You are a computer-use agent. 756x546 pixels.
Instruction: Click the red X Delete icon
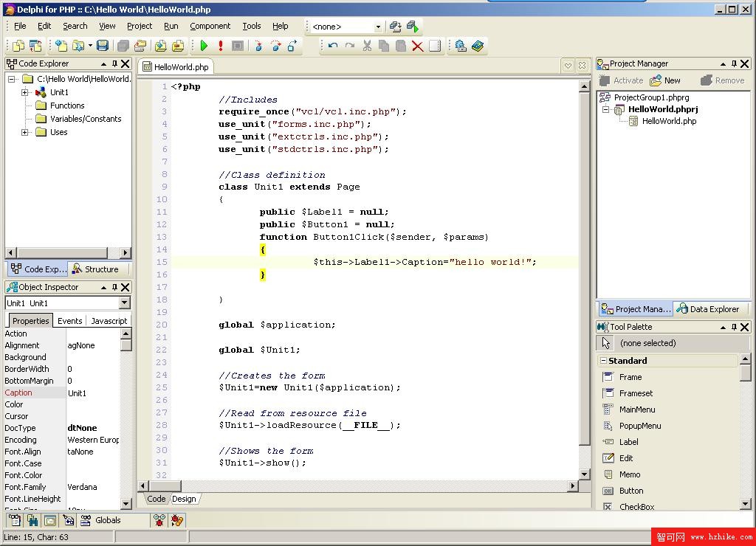[x=418, y=46]
